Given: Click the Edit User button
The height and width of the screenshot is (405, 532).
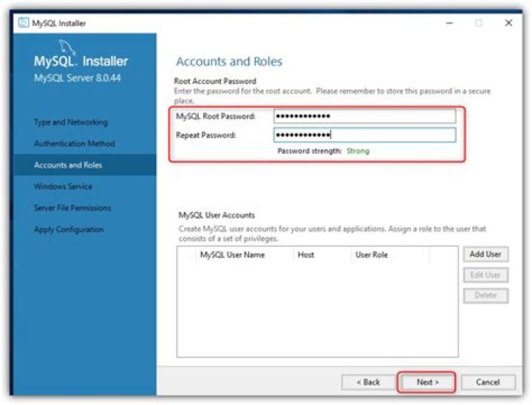Looking at the screenshot, I should click(x=485, y=275).
